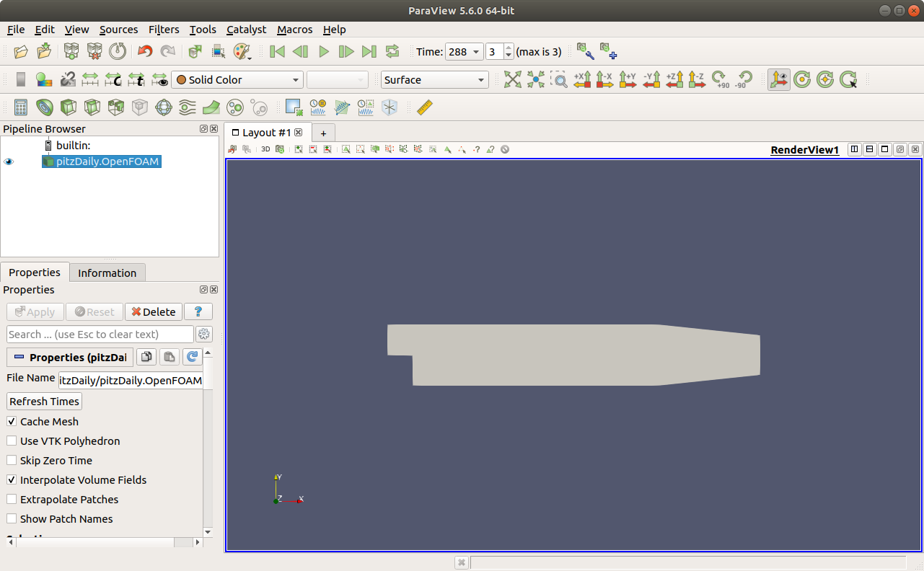Viewport: 924px width, 571px height.
Task: Apply the Slice filter
Action: click(92, 108)
